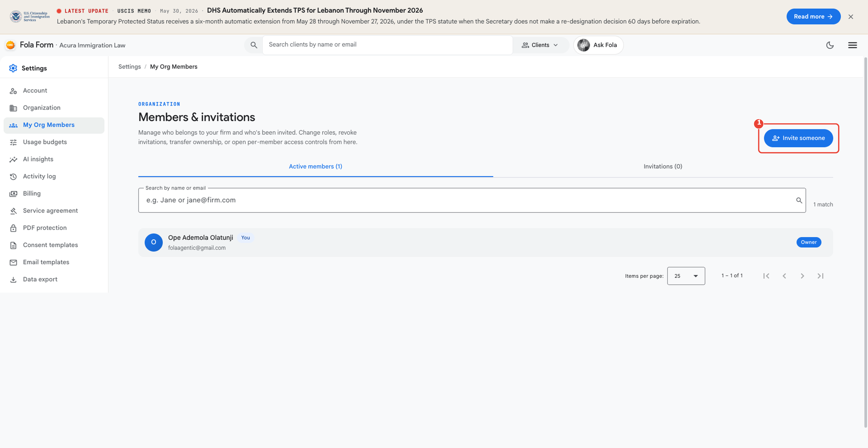Click the Settings breadcrumb link

[x=129, y=67]
